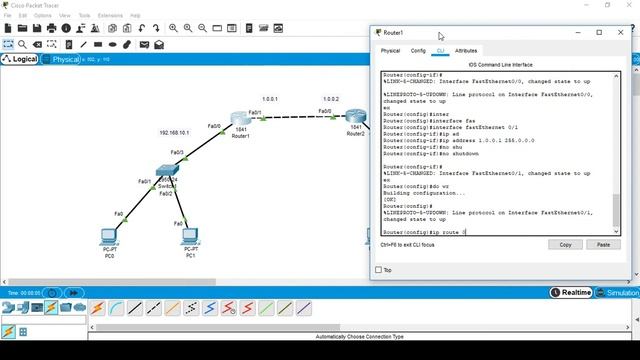Open the Physical tab in Router1
The height and width of the screenshot is (360, 640).
coord(390,51)
